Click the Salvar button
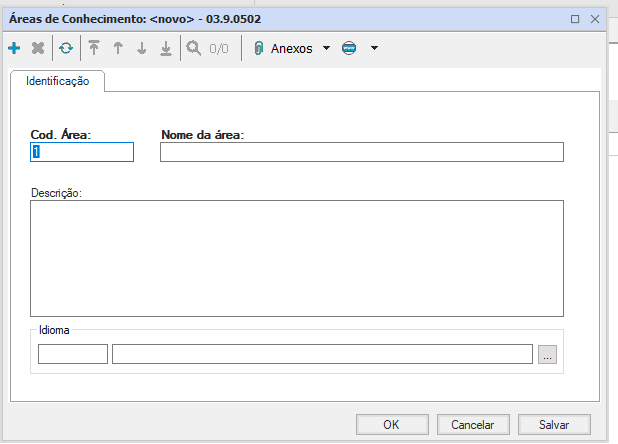Viewport: 618px width, 444px height. point(560,424)
